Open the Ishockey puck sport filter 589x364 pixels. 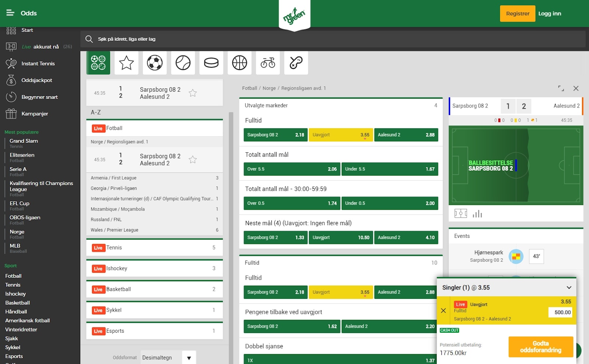(x=211, y=63)
